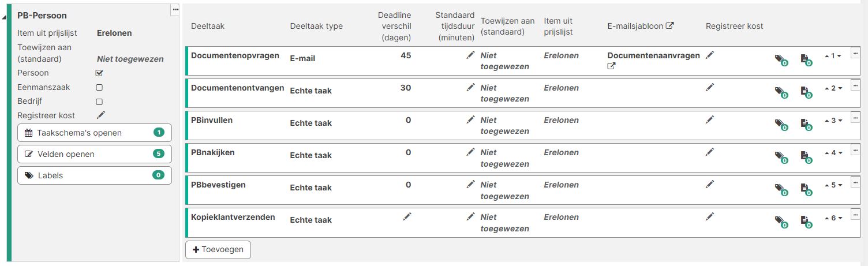Screen dimensions: 868x266
Task: Collapse the PB-Persoon tree triangle
Action: tap(4, 17)
